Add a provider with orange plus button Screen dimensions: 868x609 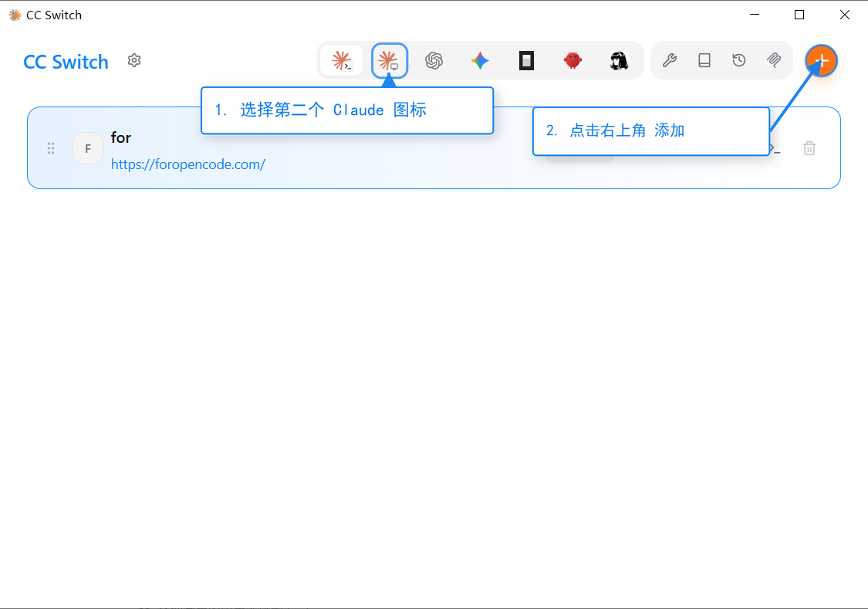[x=822, y=61]
